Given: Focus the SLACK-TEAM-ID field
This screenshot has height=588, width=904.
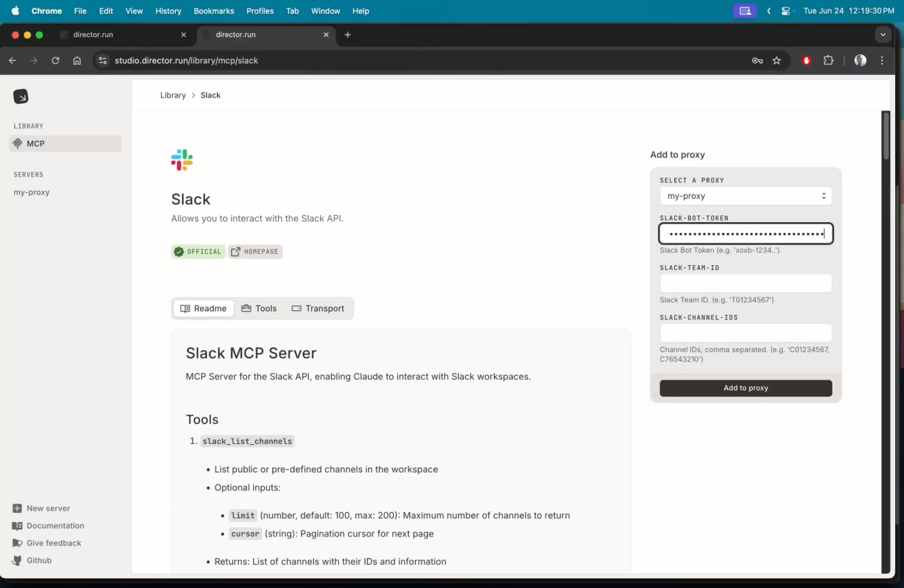Looking at the screenshot, I should [746, 284].
